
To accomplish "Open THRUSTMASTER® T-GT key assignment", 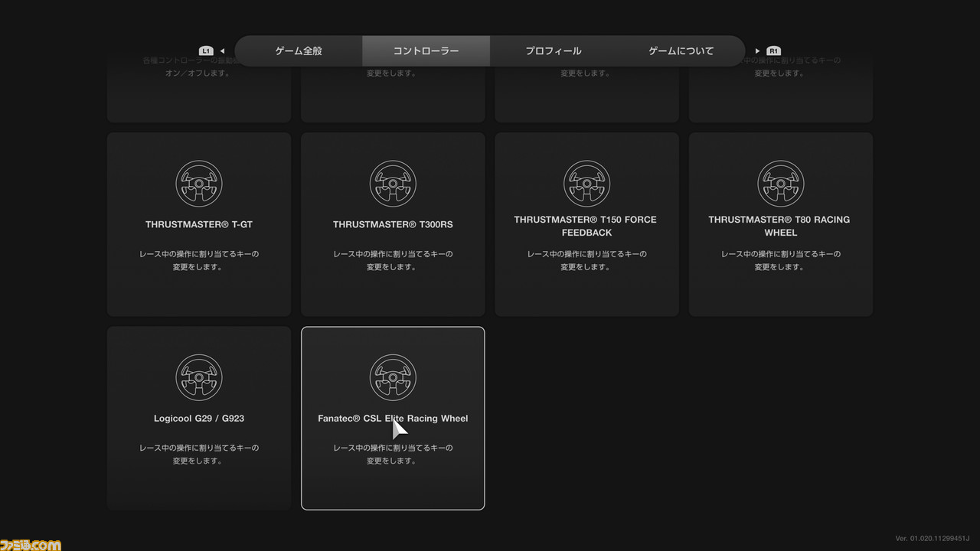I will 199,225.
